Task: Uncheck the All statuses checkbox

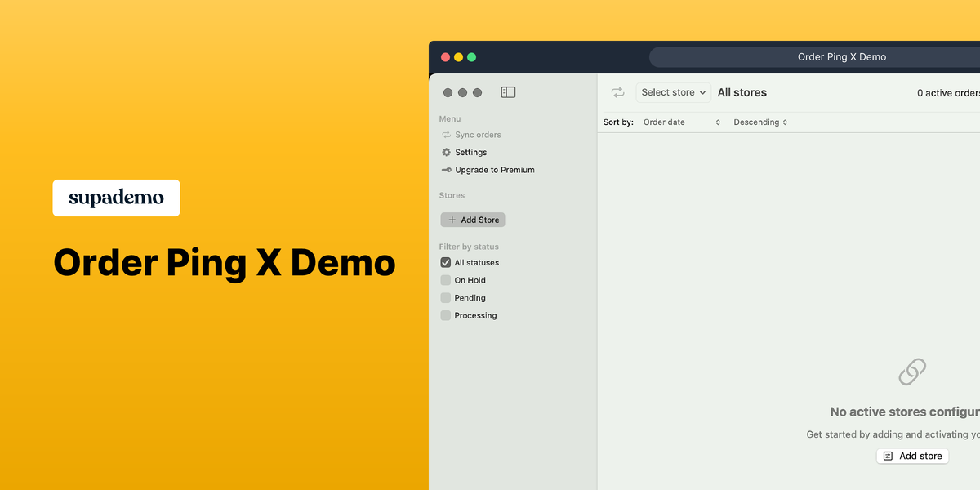Action: click(446, 262)
